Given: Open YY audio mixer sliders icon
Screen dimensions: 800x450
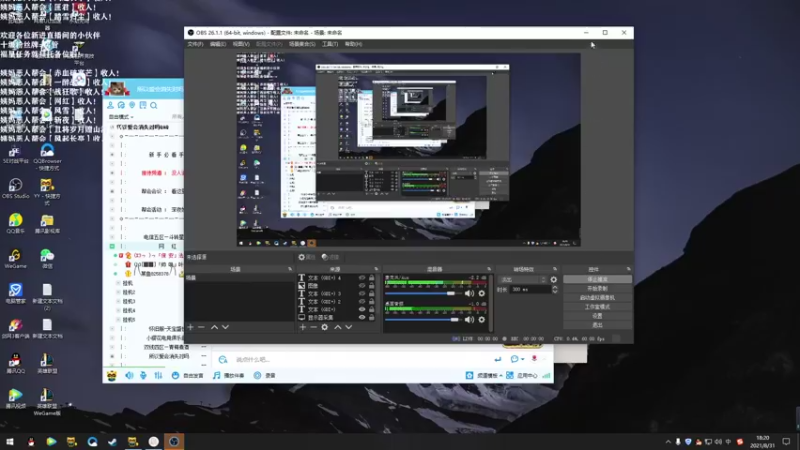Looking at the screenshot, I should [x=158, y=376].
